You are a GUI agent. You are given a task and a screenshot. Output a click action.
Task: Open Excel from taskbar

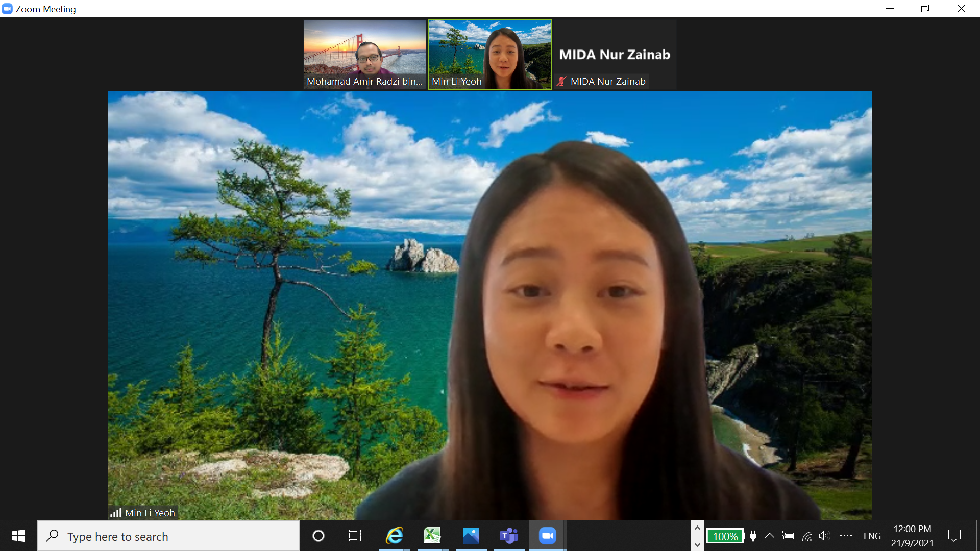[432, 536]
